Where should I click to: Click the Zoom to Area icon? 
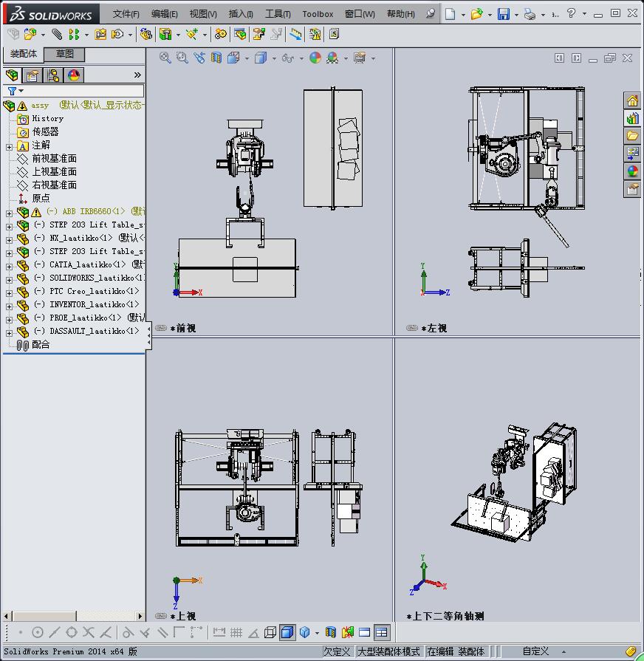click(182, 58)
